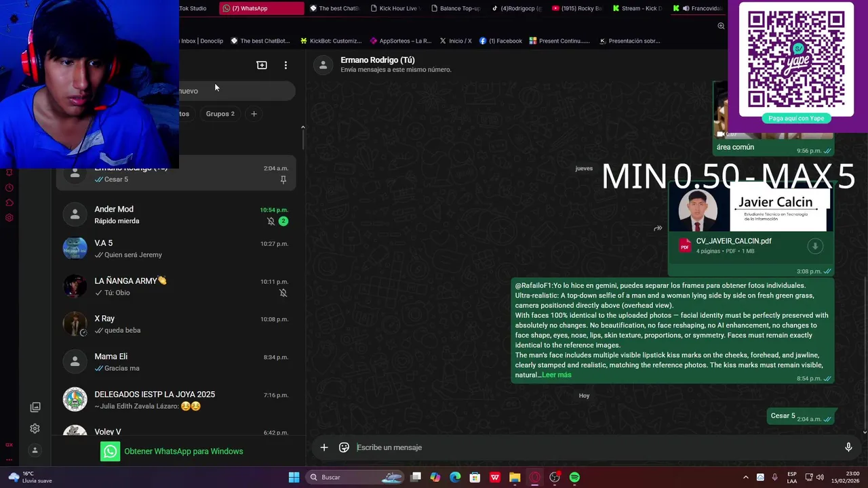This screenshot has height=488, width=868.
Task: Open WPS Office from the taskbar
Action: click(x=495, y=477)
